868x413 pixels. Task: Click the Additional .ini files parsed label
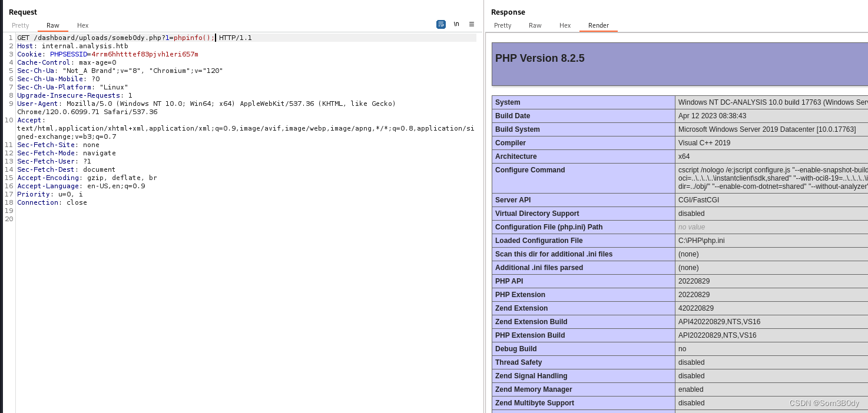(539, 268)
